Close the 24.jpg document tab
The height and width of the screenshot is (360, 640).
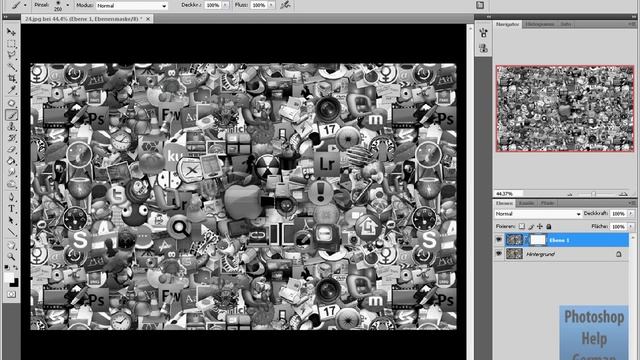(148, 19)
